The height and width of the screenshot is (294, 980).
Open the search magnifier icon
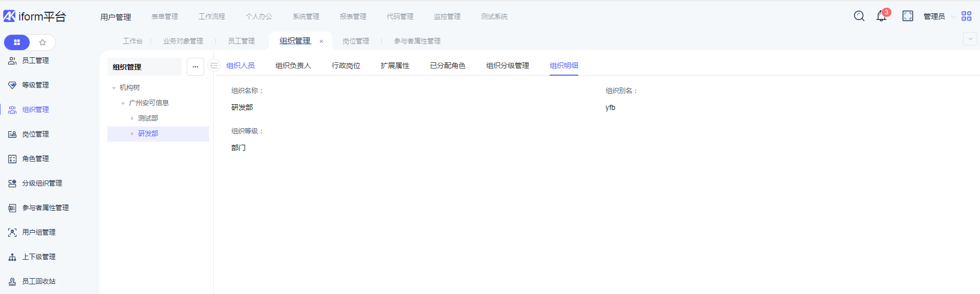point(859,16)
